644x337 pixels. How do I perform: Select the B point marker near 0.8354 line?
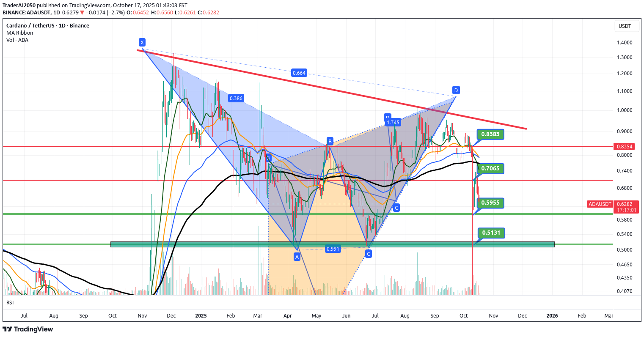pos(330,141)
